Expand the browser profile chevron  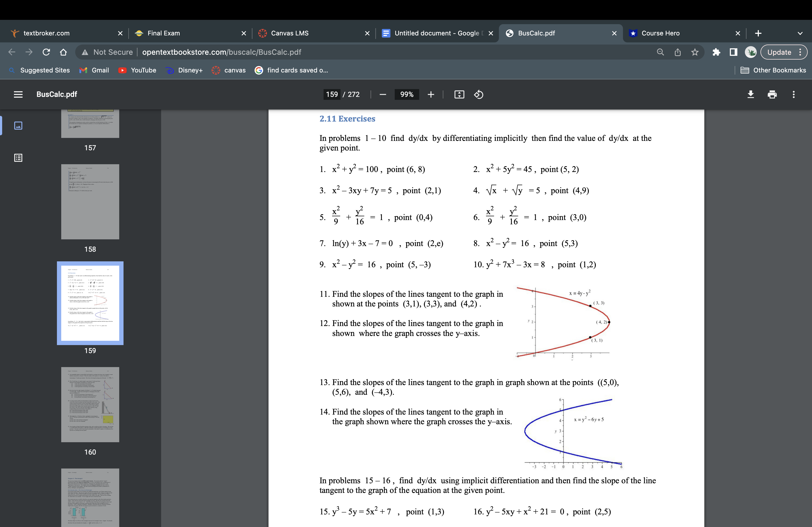pos(800,33)
